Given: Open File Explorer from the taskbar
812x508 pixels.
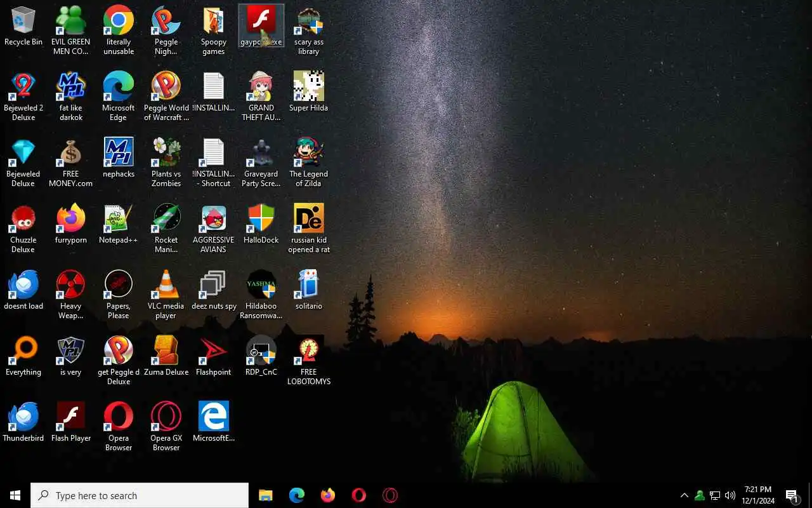Looking at the screenshot, I should (x=266, y=495).
